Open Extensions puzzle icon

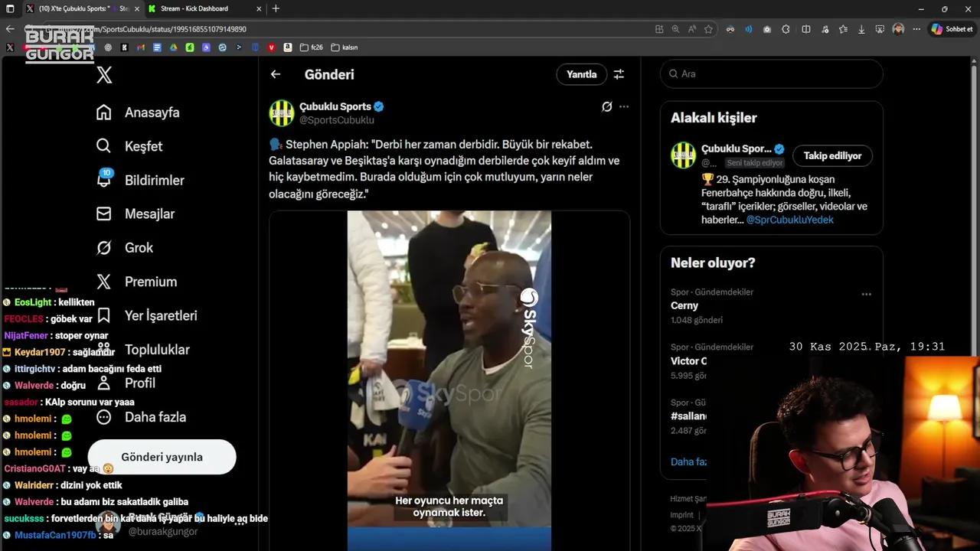(786, 29)
